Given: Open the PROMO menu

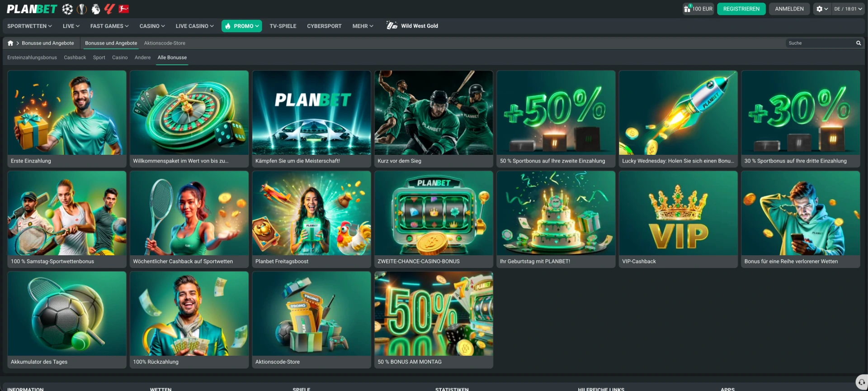Looking at the screenshot, I should pyautogui.click(x=242, y=26).
